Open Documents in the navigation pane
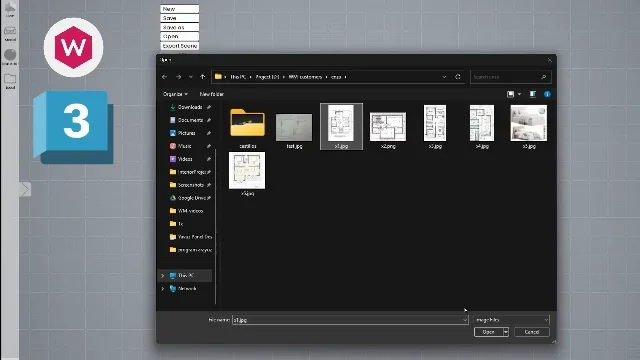Screen dimensions: 640x360 190,120
